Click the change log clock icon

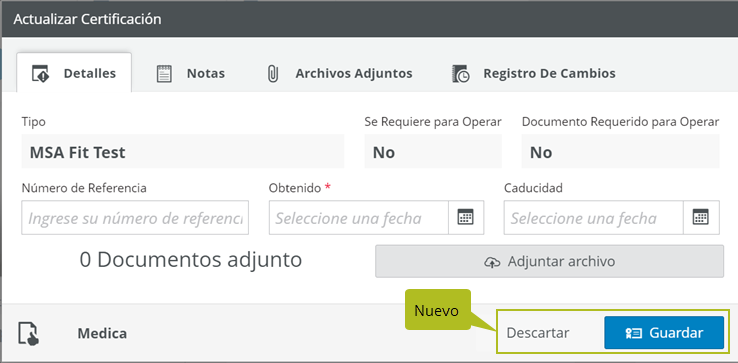pyautogui.click(x=460, y=74)
